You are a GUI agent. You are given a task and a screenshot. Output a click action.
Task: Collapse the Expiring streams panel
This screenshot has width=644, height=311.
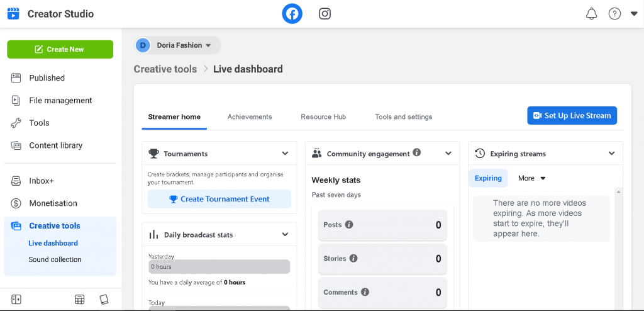point(611,154)
